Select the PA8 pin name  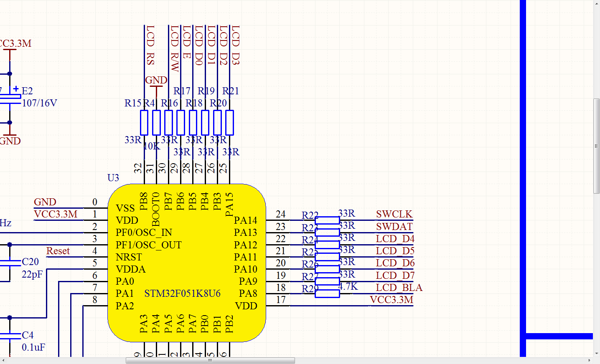pyautogui.click(x=248, y=293)
